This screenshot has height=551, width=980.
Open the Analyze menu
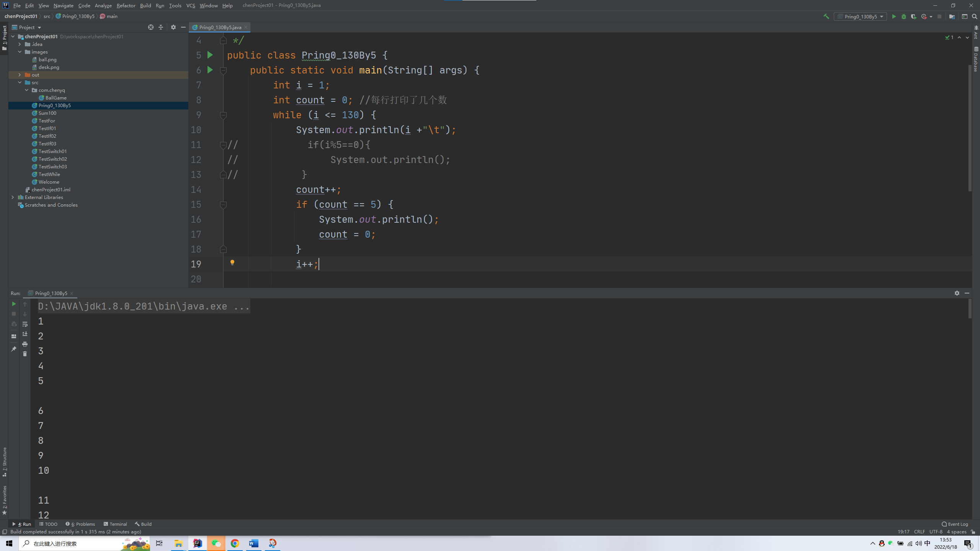coord(103,5)
